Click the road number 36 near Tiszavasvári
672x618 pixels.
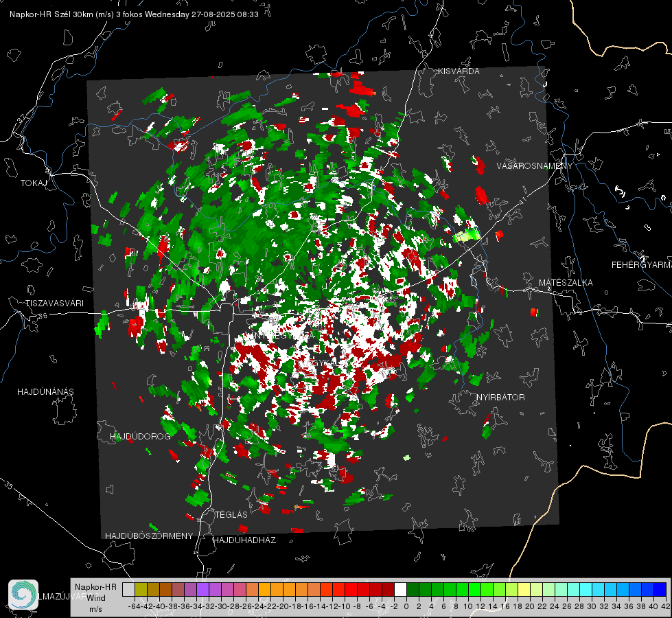click(x=43, y=316)
